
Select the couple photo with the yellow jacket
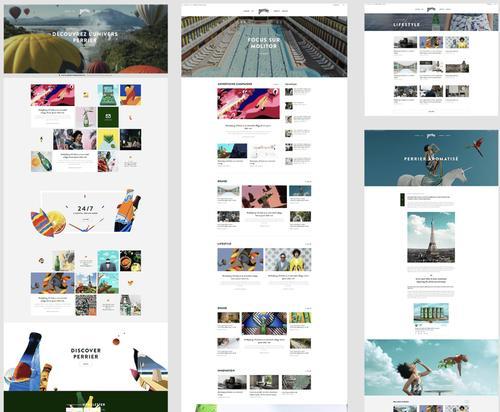(288, 260)
